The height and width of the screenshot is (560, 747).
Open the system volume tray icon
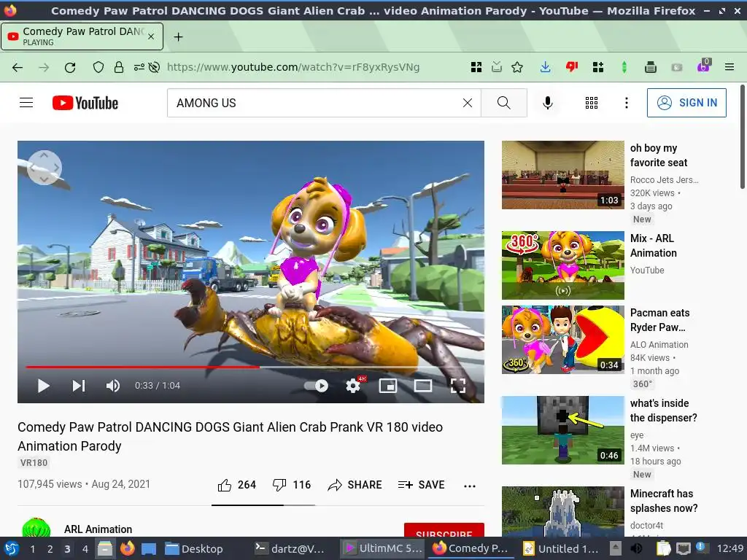(x=636, y=549)
